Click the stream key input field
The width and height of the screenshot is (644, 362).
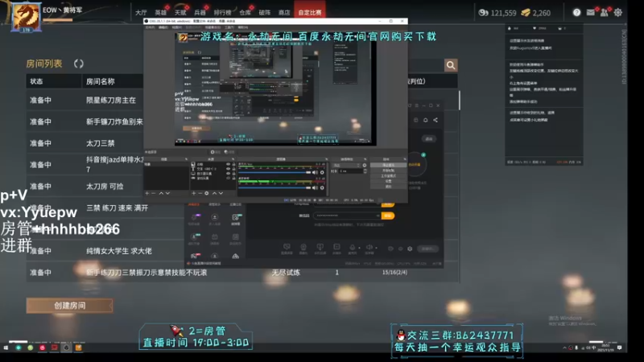pos(347,216)
